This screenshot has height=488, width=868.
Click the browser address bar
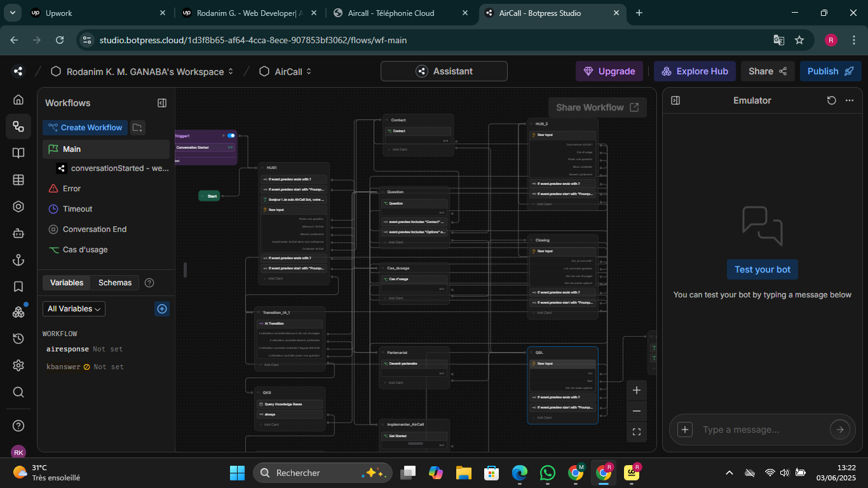tap(432, 40)
